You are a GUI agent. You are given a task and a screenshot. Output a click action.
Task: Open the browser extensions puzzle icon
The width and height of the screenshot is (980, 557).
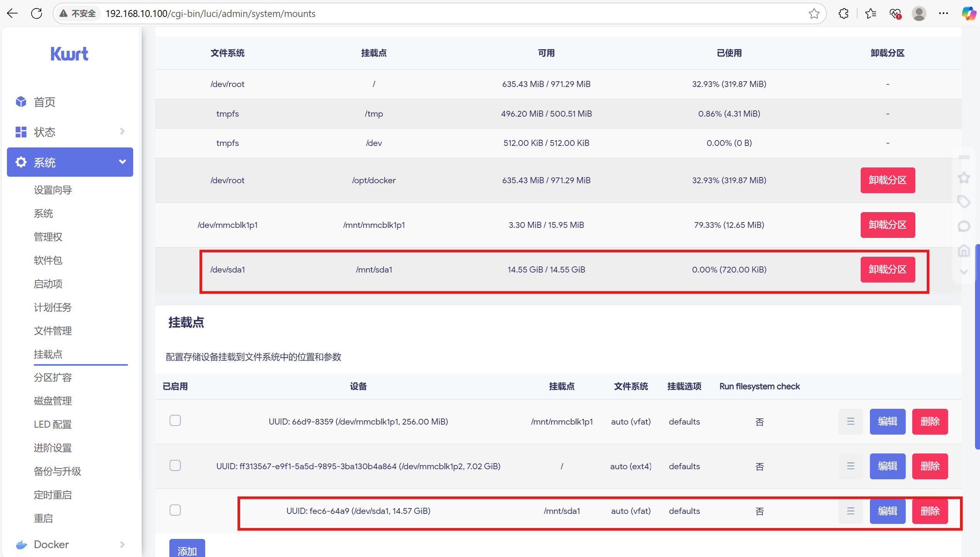[843, 13]
